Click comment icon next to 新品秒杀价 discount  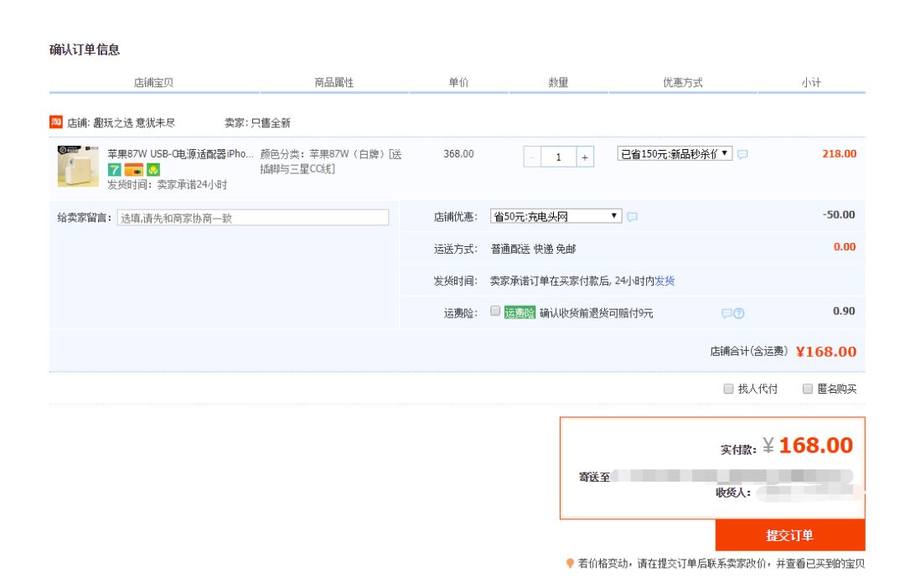coord(742,154)
